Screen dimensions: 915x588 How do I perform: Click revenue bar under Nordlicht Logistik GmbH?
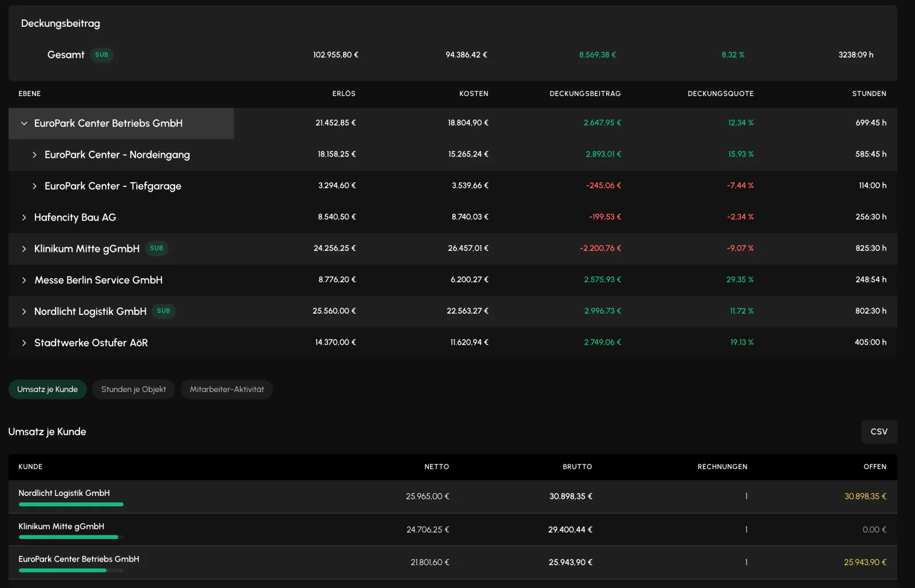coord(71,505)
